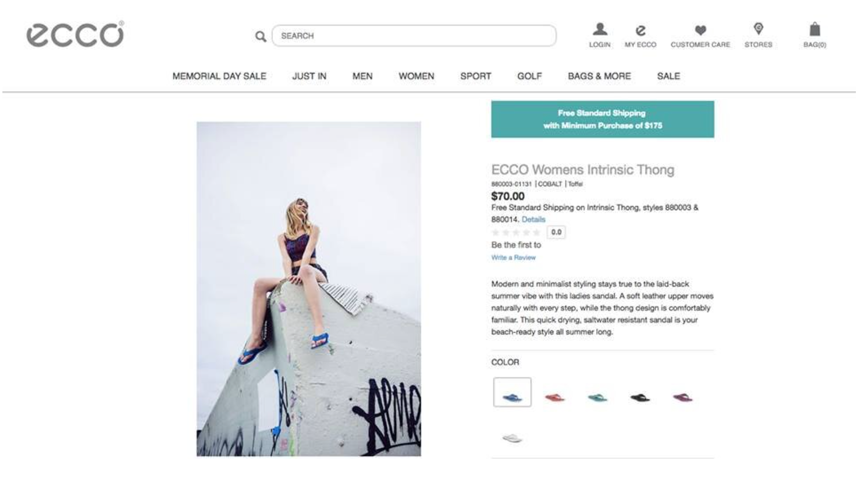The image size is (868, 481).
Task: Open the Login account icon
Action: click(x=599, y=30)
